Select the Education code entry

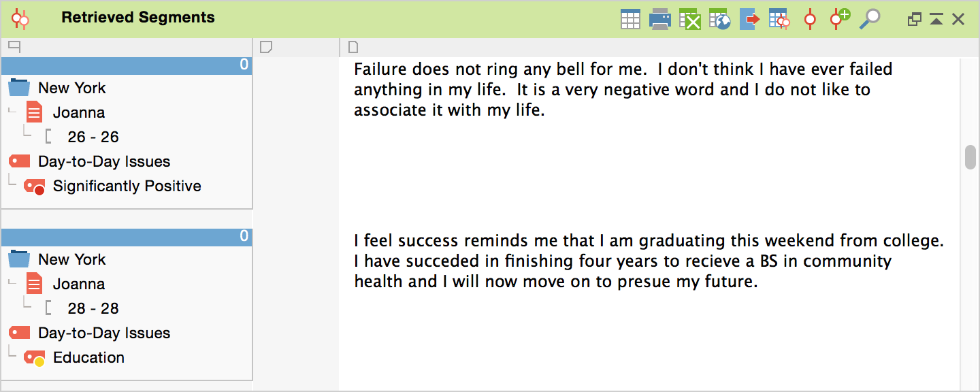(x=88, y=358)
